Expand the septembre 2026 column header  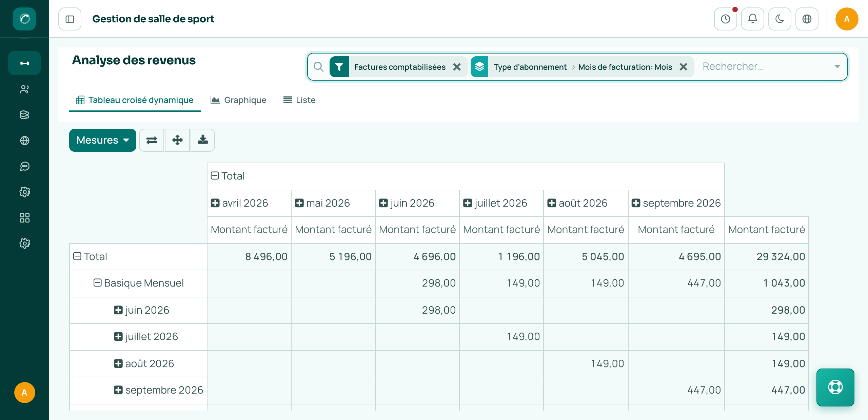[x=636, y=203]
